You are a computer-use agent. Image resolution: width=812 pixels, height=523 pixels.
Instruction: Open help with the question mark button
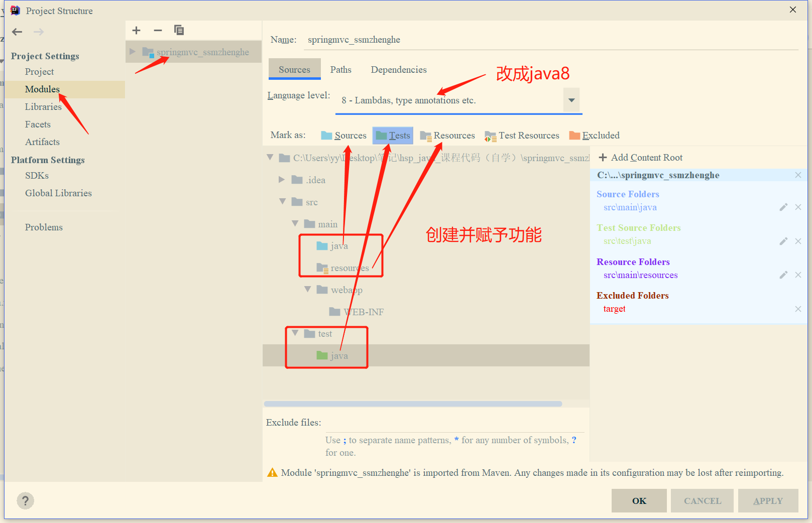(x=26, y=500)
